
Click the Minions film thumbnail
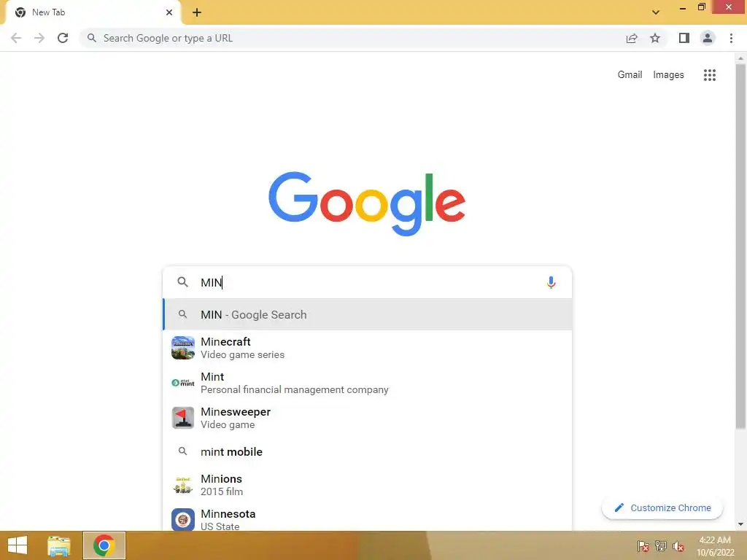click(183, 485)
